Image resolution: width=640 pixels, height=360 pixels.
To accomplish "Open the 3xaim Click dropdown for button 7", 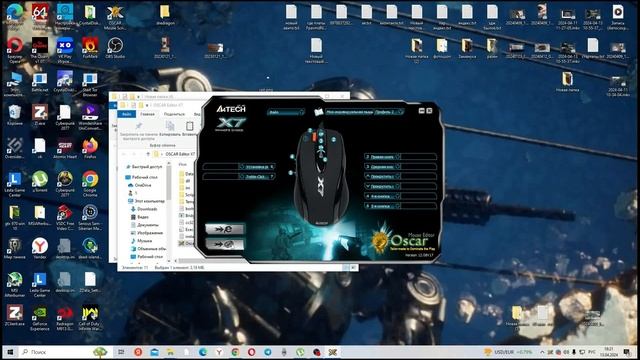I will click(x=256, y=176).
